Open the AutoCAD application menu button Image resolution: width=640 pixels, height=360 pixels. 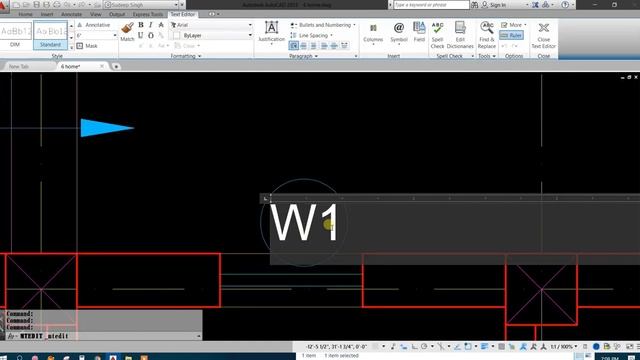[3, 5]
